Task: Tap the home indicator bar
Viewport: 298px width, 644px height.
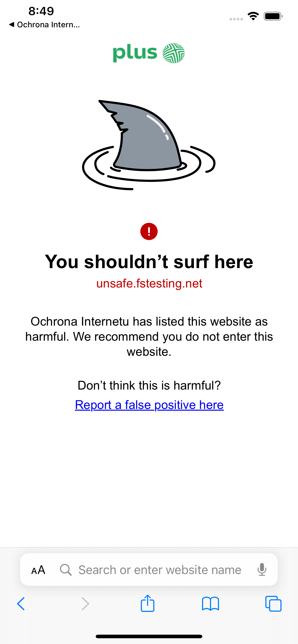Action: coord(149,636)
